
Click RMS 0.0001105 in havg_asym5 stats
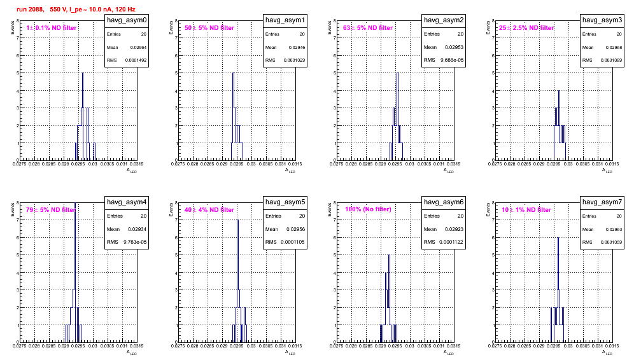click(x=285, y=242)
